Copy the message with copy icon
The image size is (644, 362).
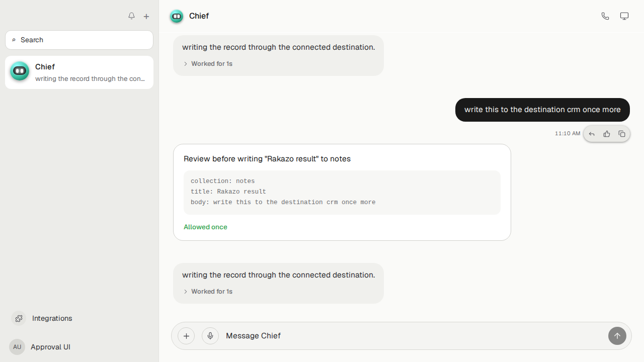622,134
